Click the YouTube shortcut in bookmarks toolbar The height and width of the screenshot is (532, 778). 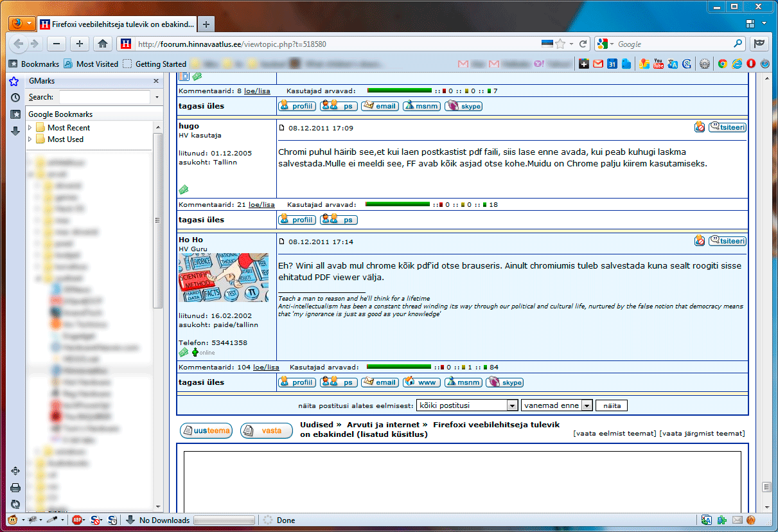pyautogui.click(x=659, y=64)
